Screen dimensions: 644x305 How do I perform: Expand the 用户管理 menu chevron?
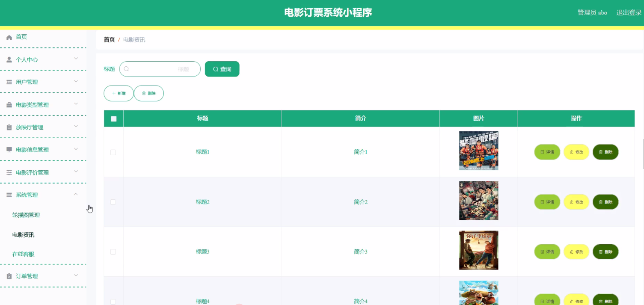click(x=76, y=81)
